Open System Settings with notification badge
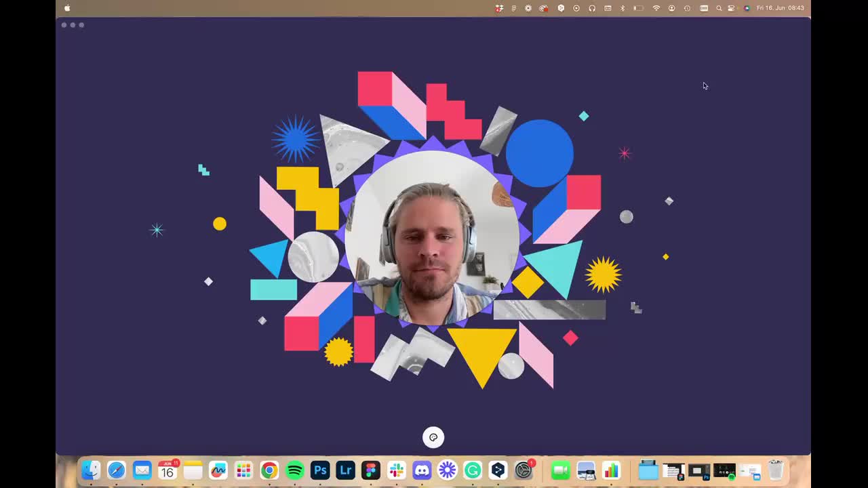The image size is (868, 488). click(524, 470)
